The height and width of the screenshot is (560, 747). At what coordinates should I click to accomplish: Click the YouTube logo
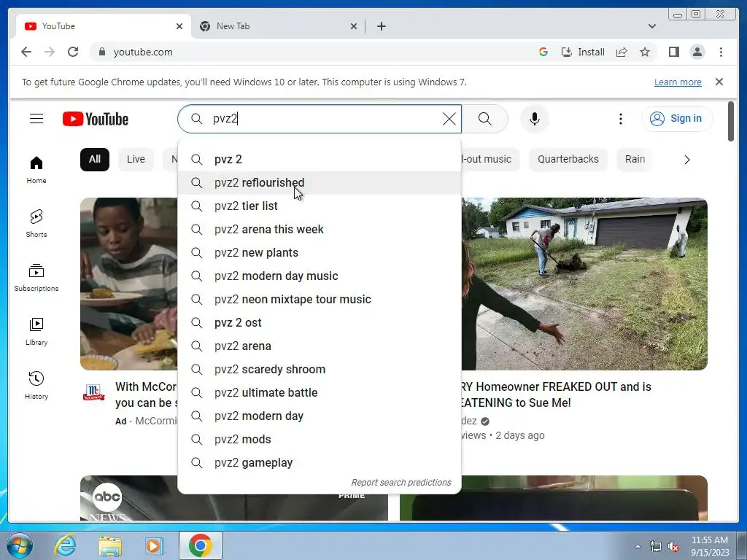tap(96, 119)
